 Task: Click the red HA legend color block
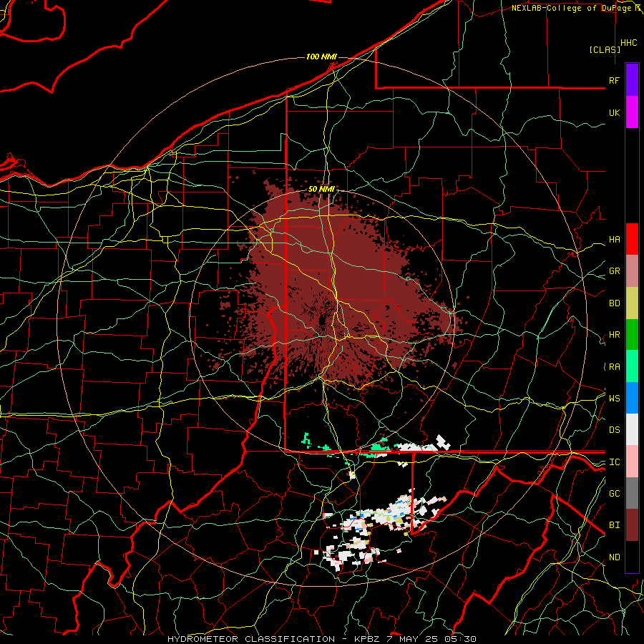click(x=632, y=239)
